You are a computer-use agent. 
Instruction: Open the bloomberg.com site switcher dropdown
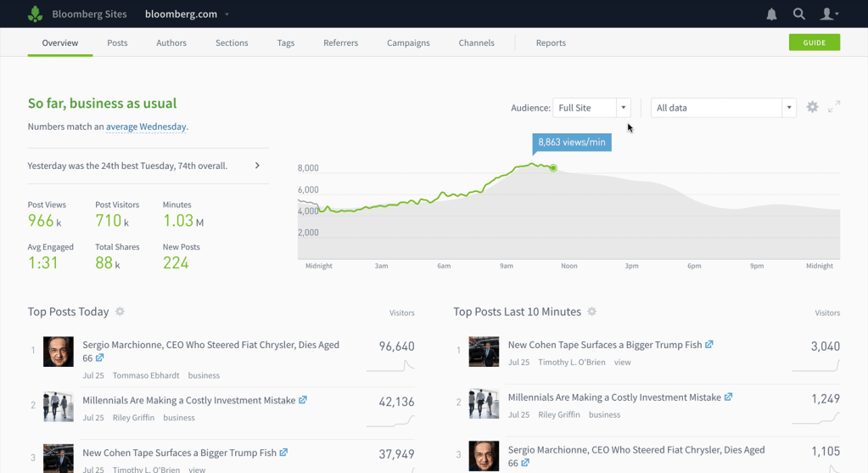[188, 14]
